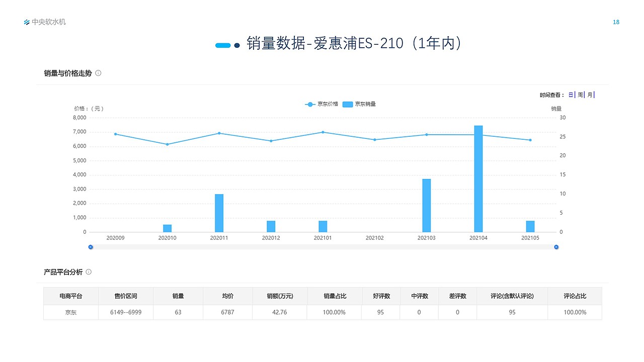
Task: Click the left handle of the chart range slider
Action: [91, 247]
